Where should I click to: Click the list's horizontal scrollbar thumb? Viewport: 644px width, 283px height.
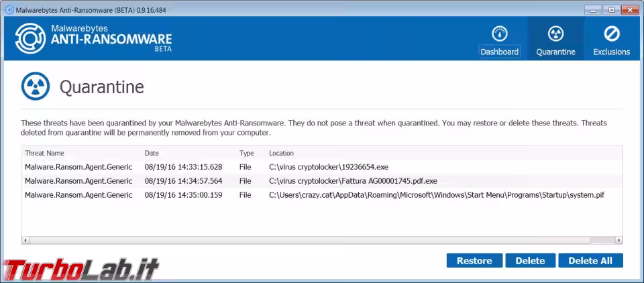(x=310, y=240)
